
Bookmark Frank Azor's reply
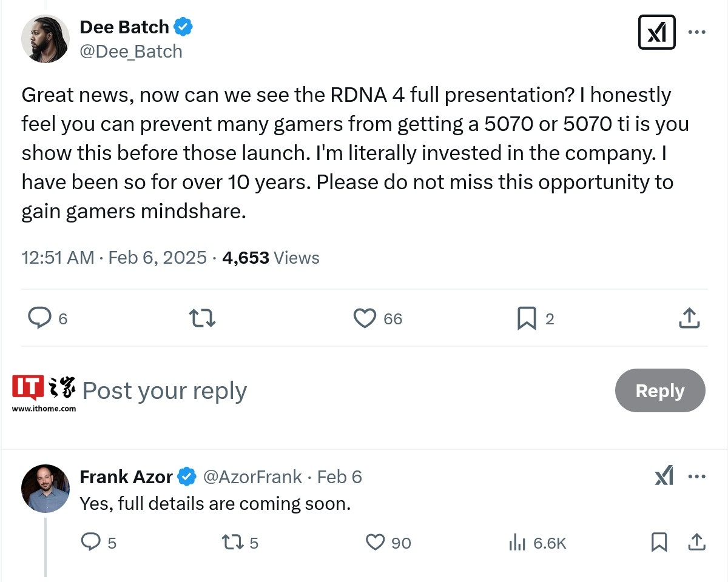[x=659, y=542]
